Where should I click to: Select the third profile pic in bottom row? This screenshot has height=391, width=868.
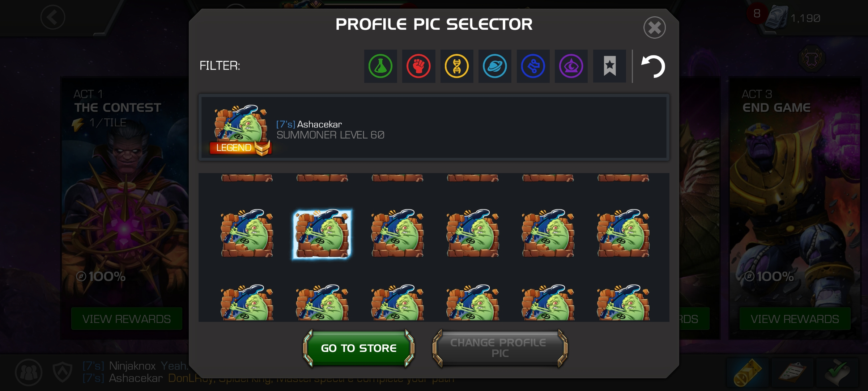point(397,303)
